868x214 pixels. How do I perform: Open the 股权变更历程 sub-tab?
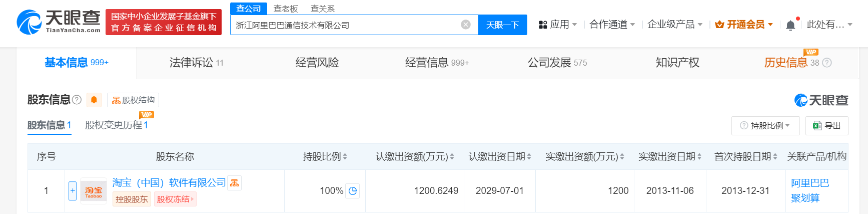[x=117, y=125]
